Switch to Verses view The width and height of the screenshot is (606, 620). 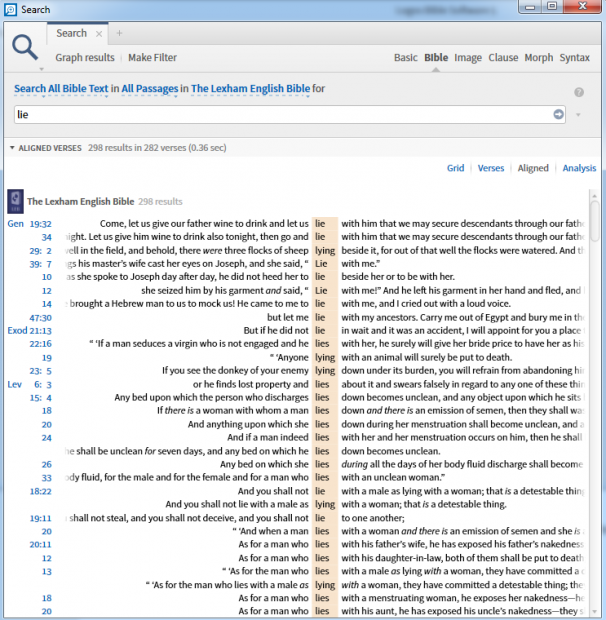click(x=491, y=168)
